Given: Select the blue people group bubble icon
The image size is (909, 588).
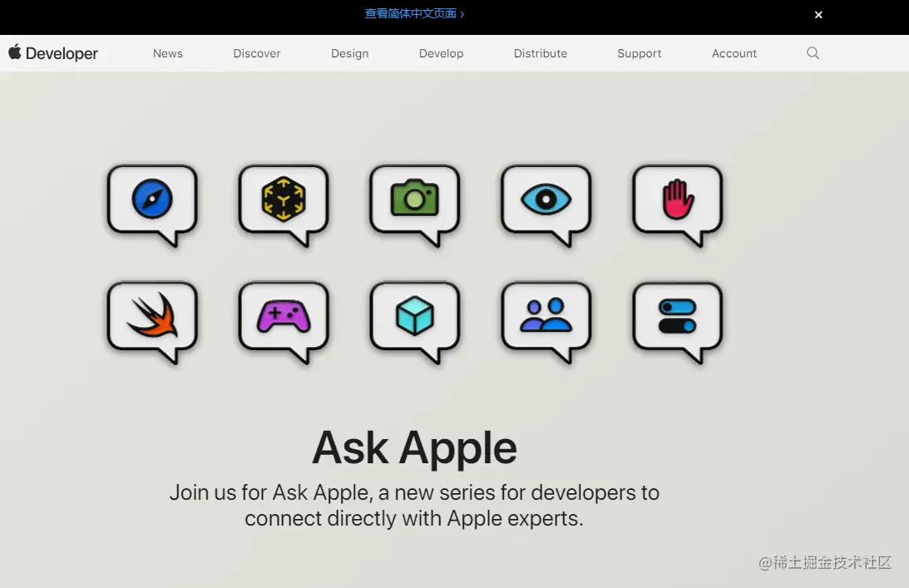Looking at the screenshot, I should (546, 322).
